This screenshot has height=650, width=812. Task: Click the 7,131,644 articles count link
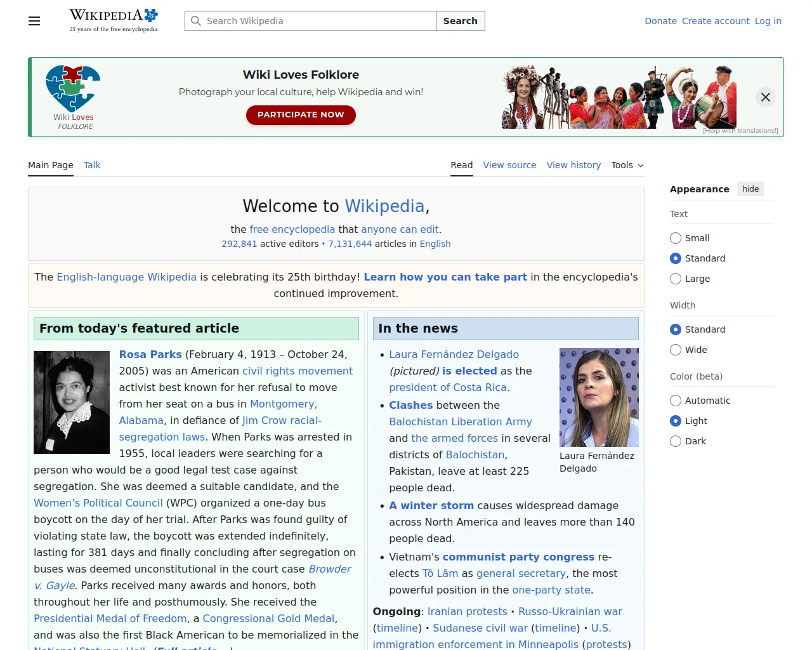coord(350,244)
